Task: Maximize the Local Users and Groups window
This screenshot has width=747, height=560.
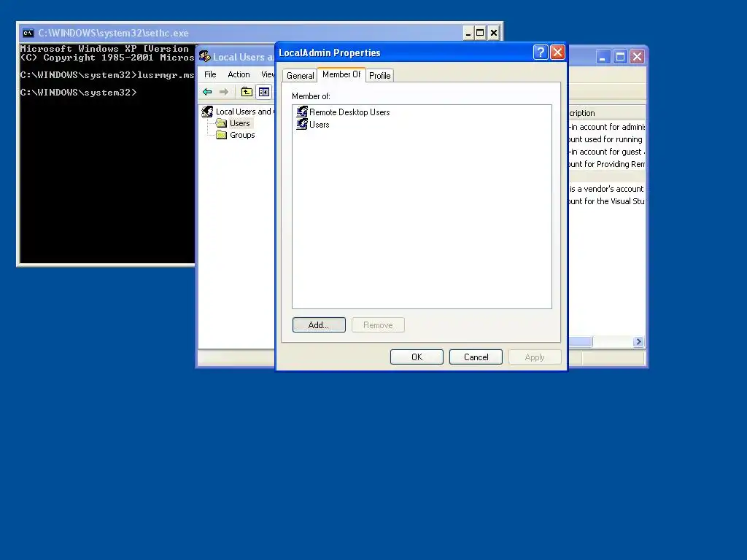Action: tap(620, 57)
